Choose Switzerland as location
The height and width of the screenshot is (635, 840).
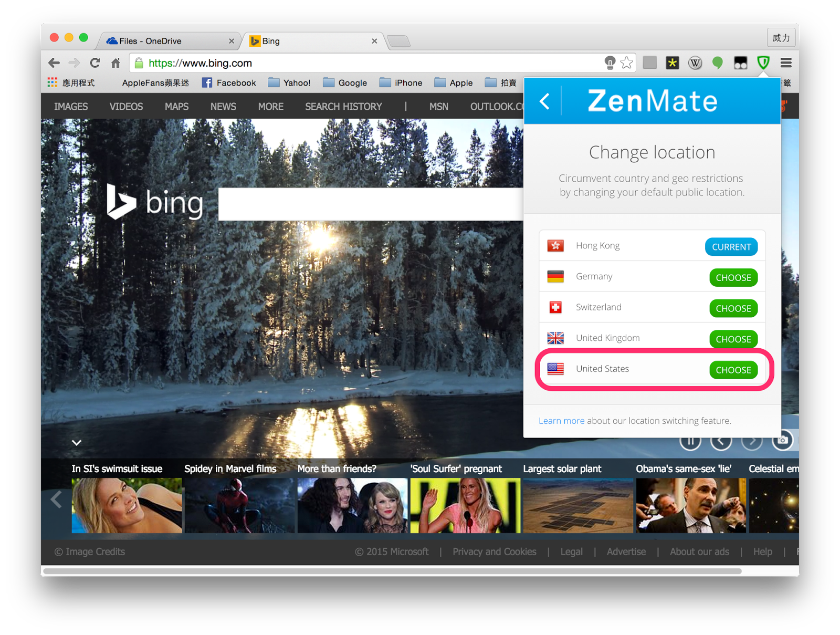tap(733, 308)
